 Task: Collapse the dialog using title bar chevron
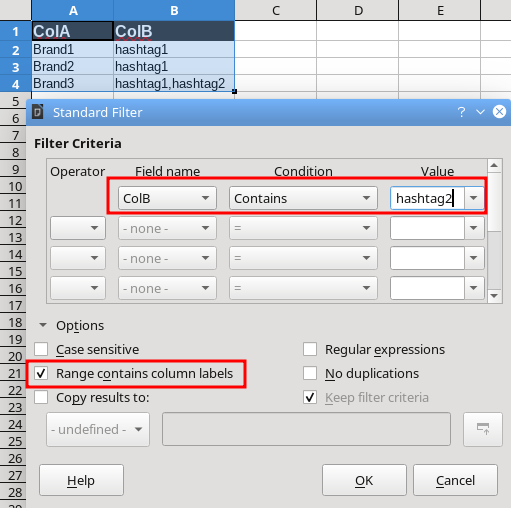[480, 112]
